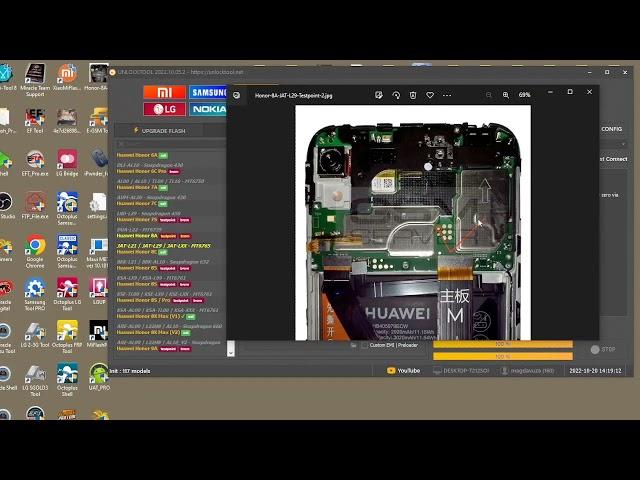This screenshot has width=640, height=480.
Task: Rotate the test point image
Action: tap(396, 95)
